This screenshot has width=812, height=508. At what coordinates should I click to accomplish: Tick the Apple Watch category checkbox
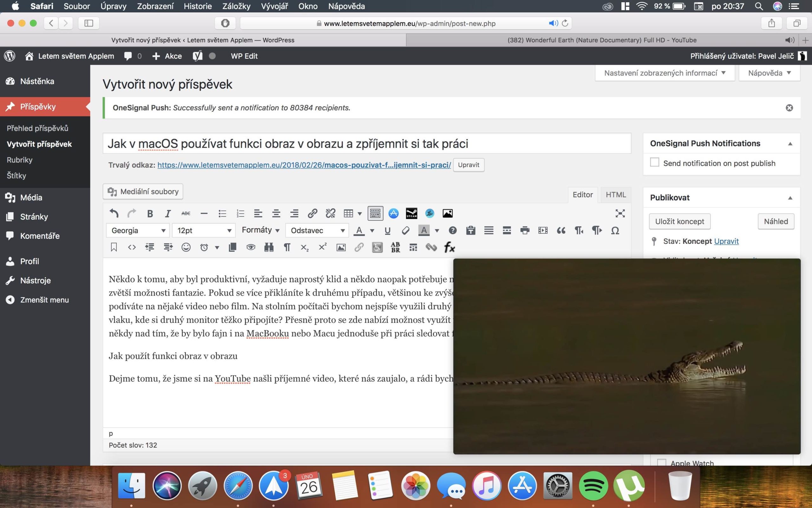[661, 462]
